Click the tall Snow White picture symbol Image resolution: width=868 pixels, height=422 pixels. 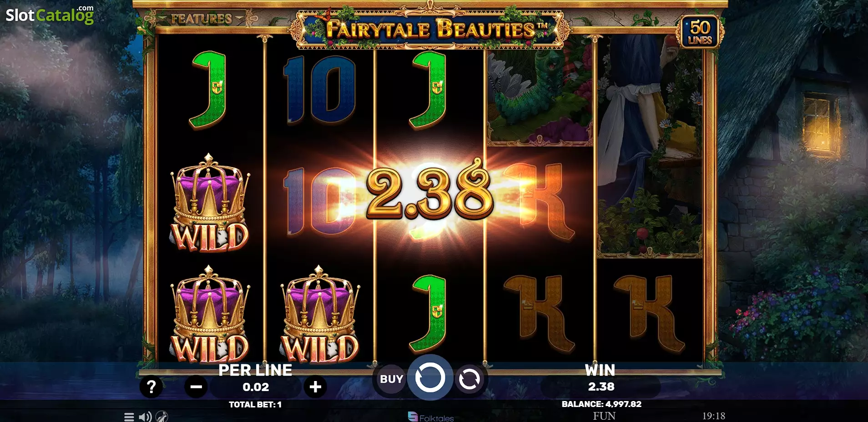(x=650, y=147)
